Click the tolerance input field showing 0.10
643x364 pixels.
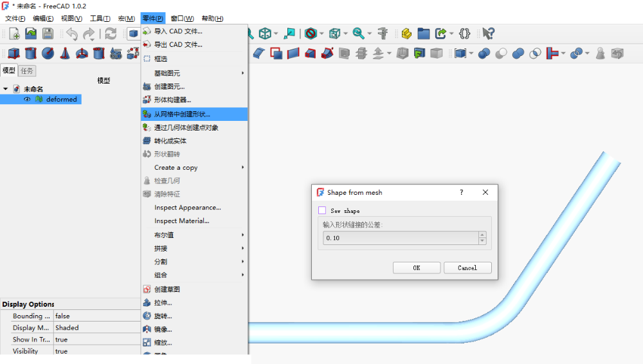(x=401, y=238)
